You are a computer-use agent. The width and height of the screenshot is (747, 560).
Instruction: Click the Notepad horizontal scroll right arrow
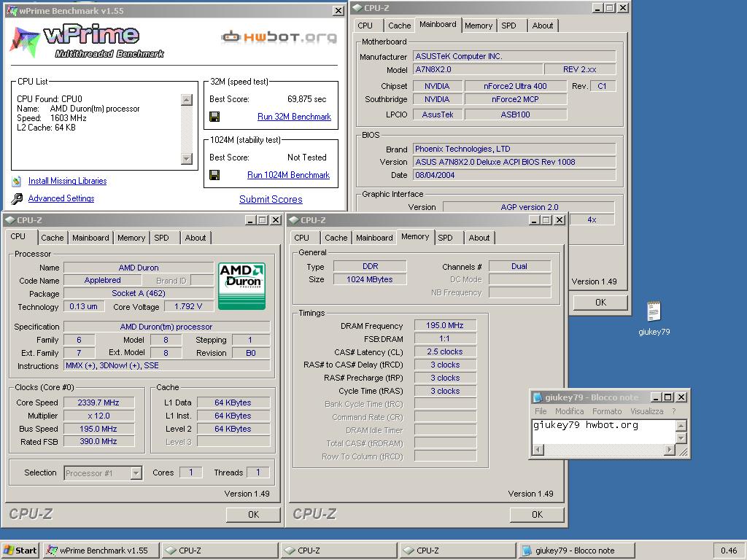[x=670, y=449]
